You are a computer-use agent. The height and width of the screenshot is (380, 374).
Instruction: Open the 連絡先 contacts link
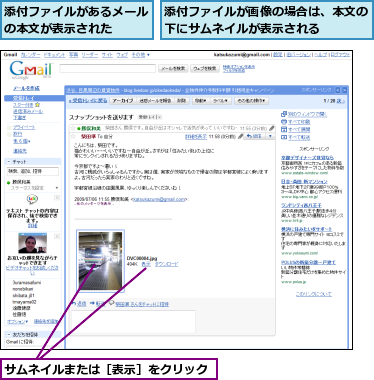point(20,151)
